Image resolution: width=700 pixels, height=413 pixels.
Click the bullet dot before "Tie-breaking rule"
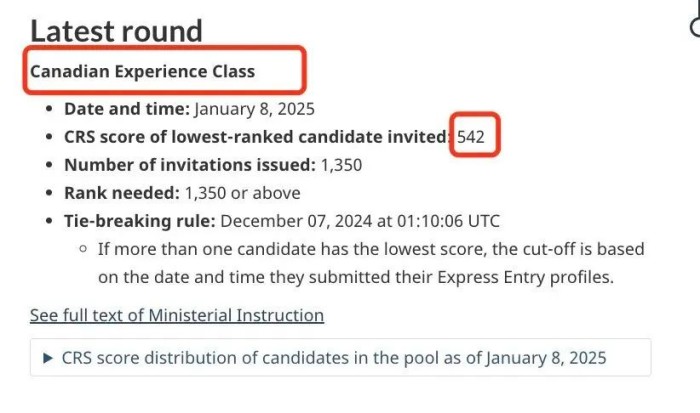click(50, 221)
